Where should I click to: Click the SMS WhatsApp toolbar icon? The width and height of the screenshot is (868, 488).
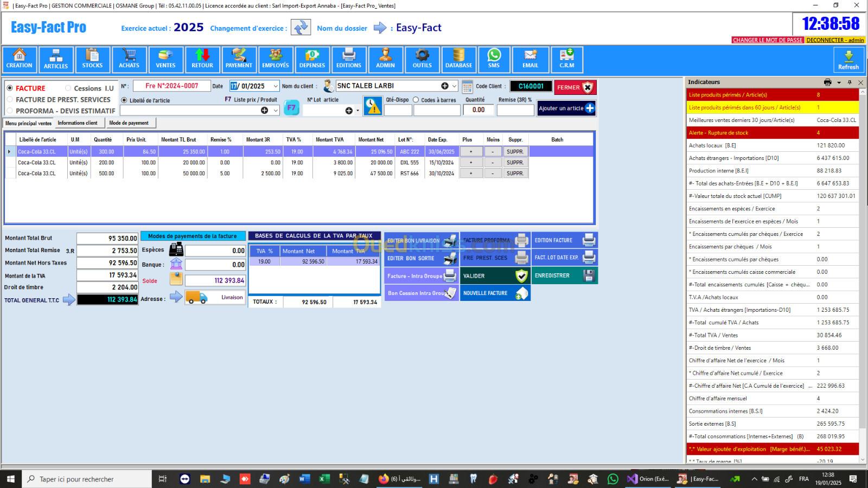coord(494,59)
